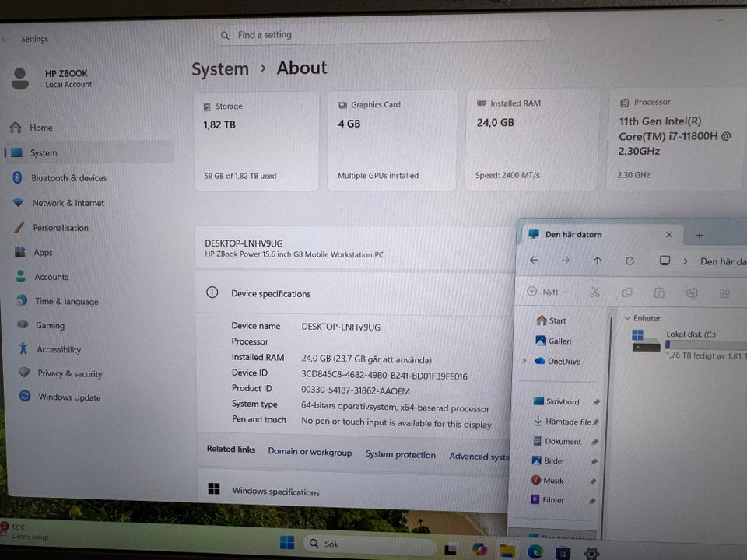The height and width of the screenshot is (560, 747).
Task: Click the Windows Start button on taskbar
Action: pyautogui.click(x=287, y=542)
